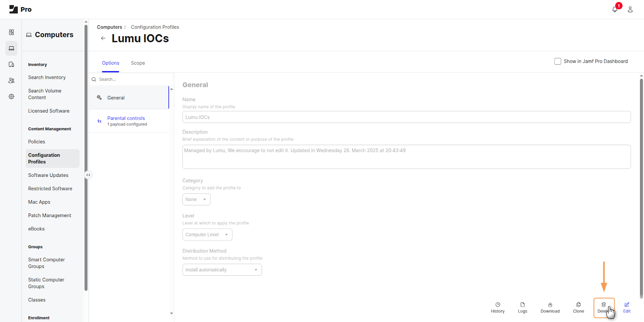The width and height of the screenshot is (644, 322).
Task: Download the configuration profile
Action: tap(550, 308)
